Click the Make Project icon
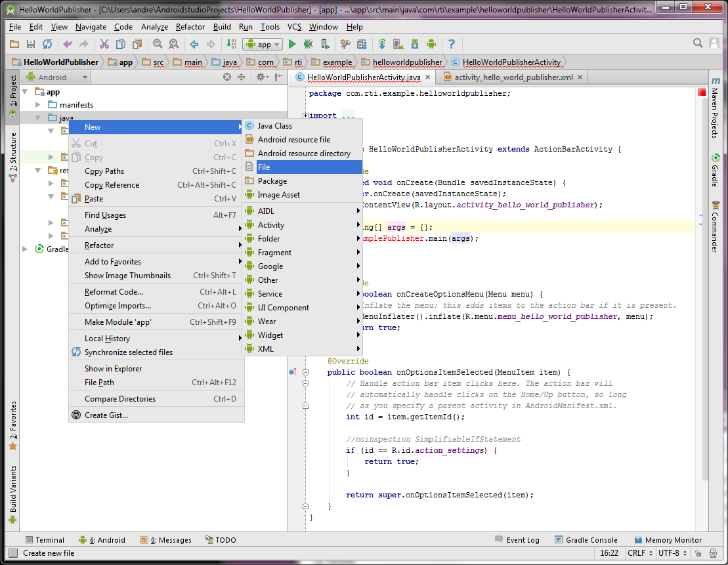The image size is (728, 565). (231, 44)
